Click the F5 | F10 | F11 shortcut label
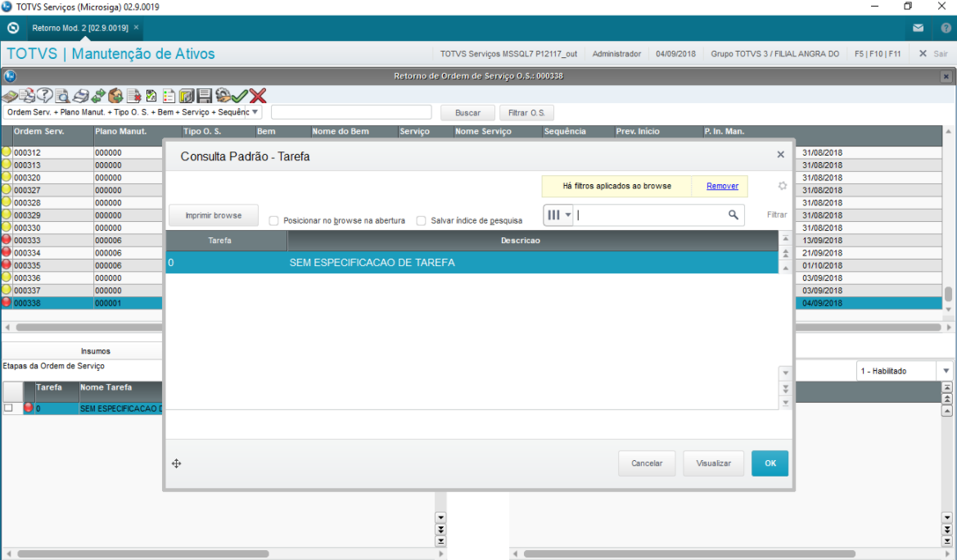 pos(878,54)
